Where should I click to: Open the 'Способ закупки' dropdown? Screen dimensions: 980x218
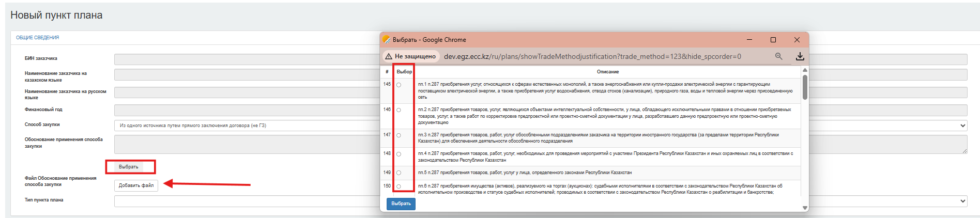tap(962, 126)
